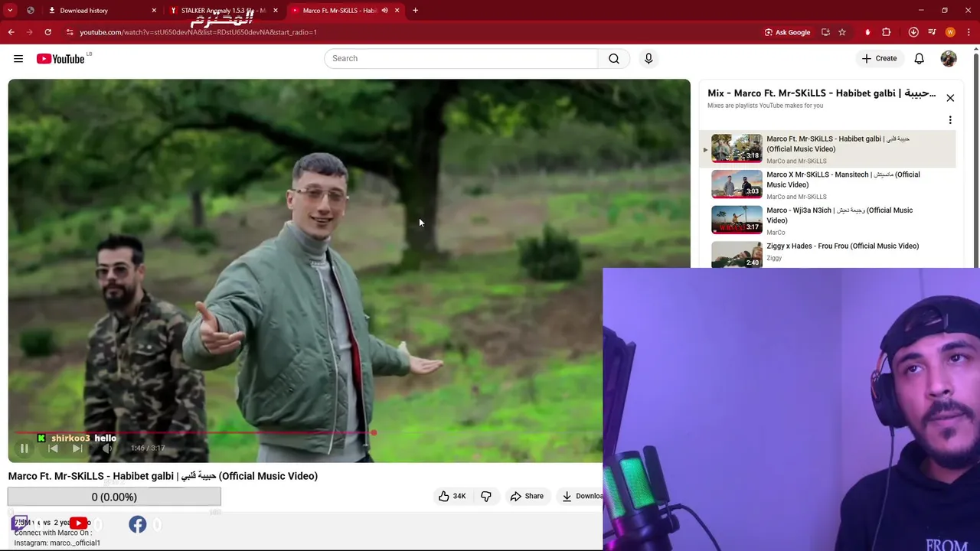
Task: Close the Download history tab
Action: (154, 11)
